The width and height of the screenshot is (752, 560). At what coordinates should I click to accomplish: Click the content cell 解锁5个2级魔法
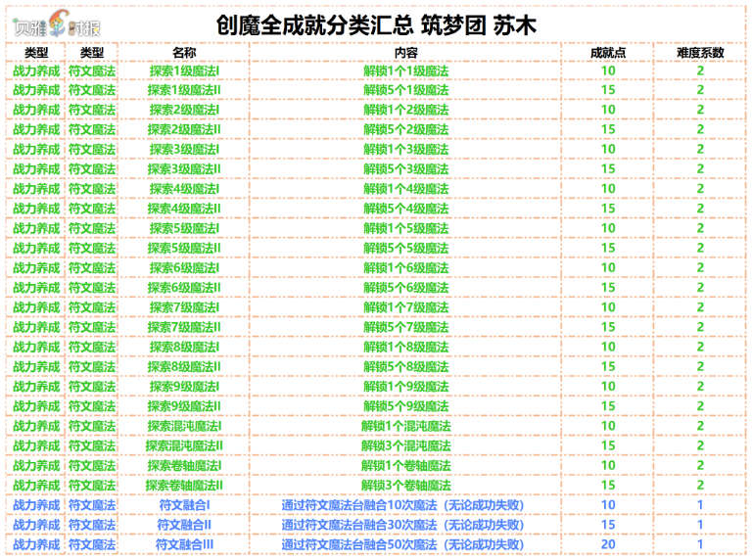(405, 129)
